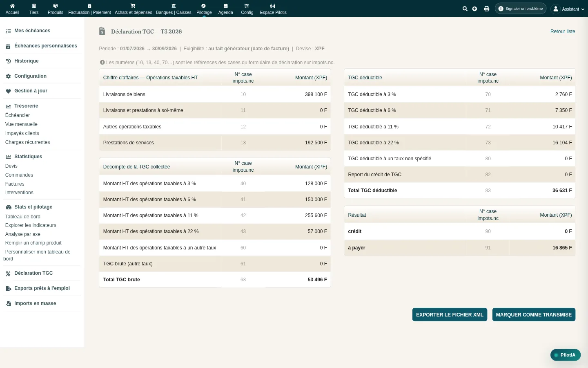This screenshot has height=368, width=588.
Task: Click Marquer comme transmise button
Action: pos(534,314)
